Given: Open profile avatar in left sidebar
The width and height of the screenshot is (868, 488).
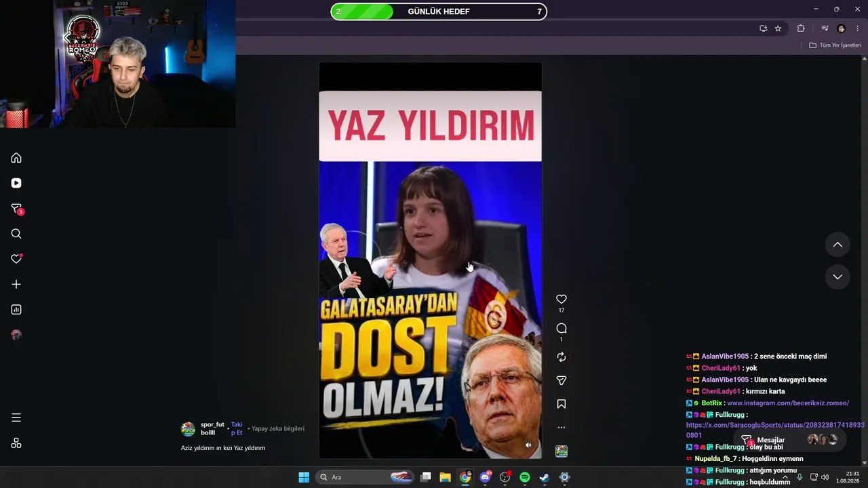Looking at the screenshot, I should [x=16, y=335].
